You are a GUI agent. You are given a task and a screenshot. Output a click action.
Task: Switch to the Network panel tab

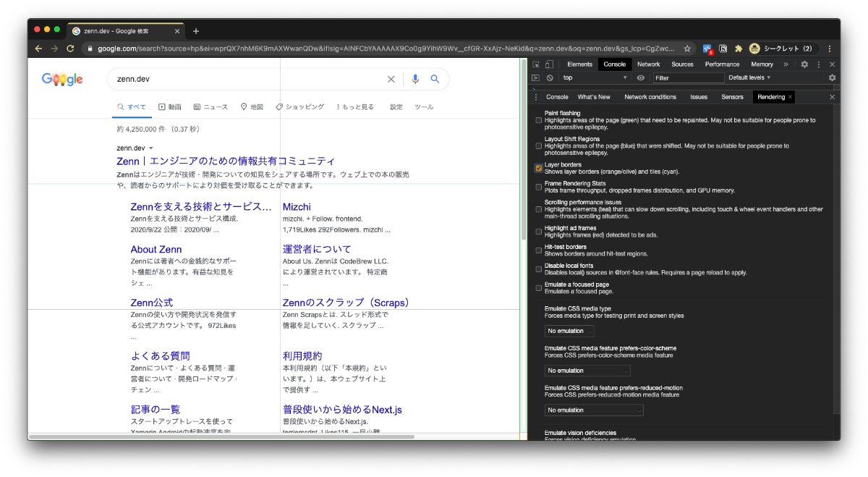tap(649, 64)
